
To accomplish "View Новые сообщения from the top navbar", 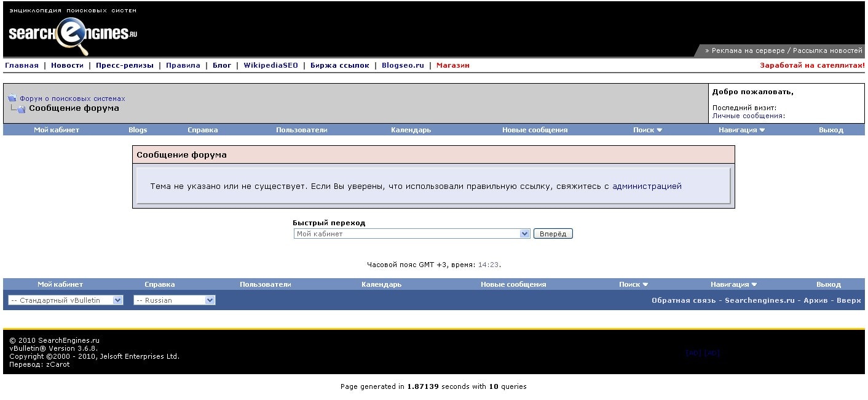I will click(x=535, y=130).
